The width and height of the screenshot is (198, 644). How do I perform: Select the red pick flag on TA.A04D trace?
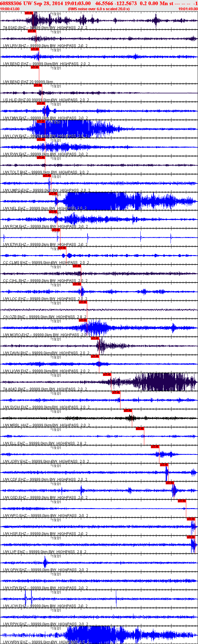coord(107,374)
